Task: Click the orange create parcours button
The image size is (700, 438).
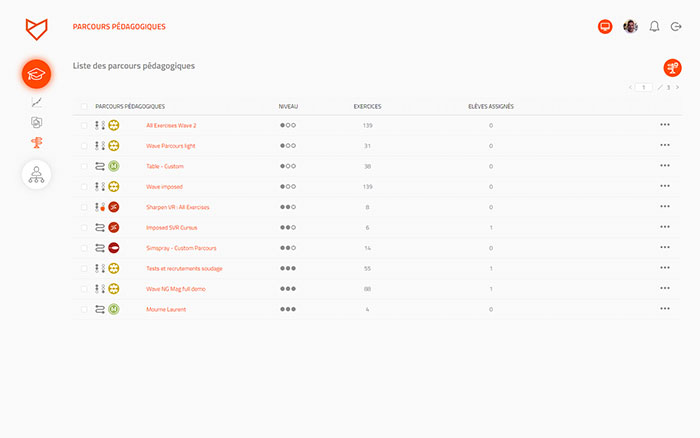Action: [x=672, y=67]
